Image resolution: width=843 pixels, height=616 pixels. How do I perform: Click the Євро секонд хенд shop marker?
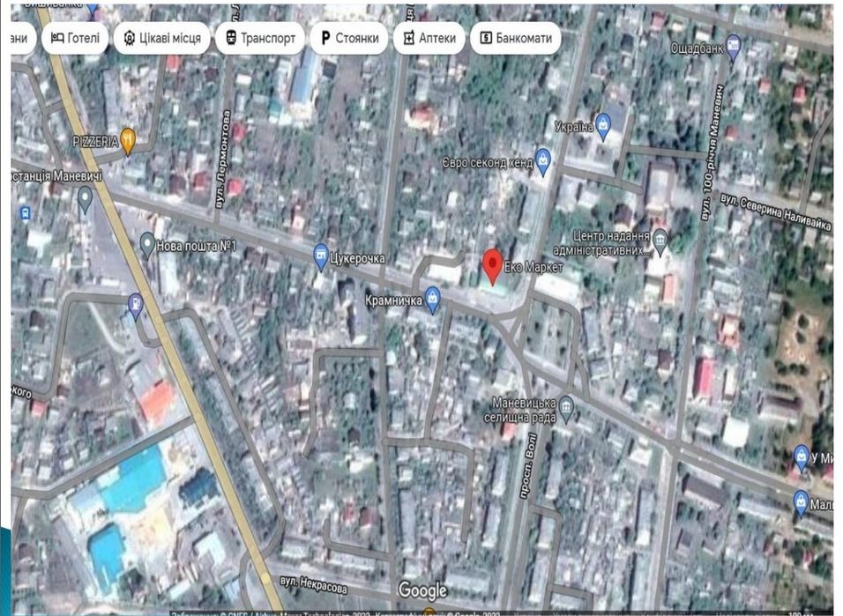point(543,161)
